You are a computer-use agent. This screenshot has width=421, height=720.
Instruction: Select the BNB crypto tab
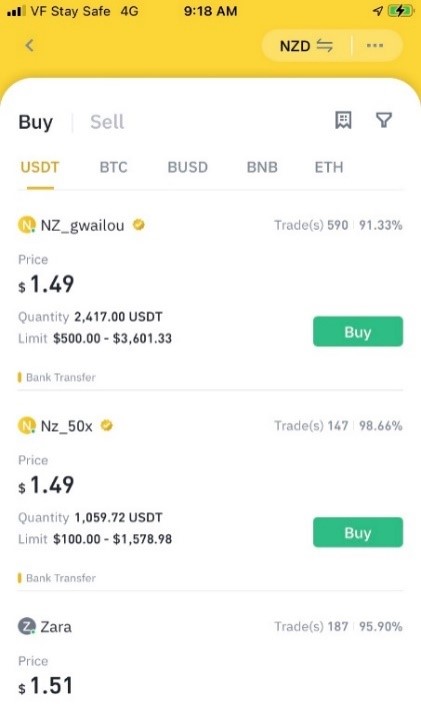pos(262,167)
